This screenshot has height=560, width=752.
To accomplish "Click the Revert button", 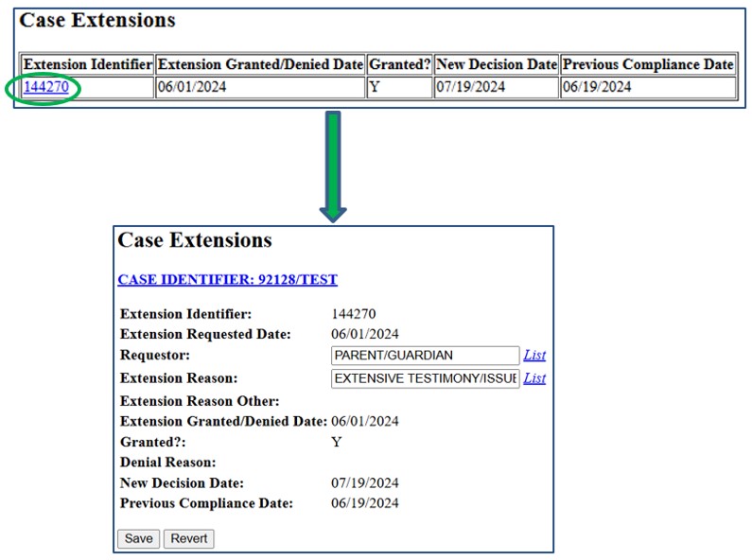I will [189, 538].
